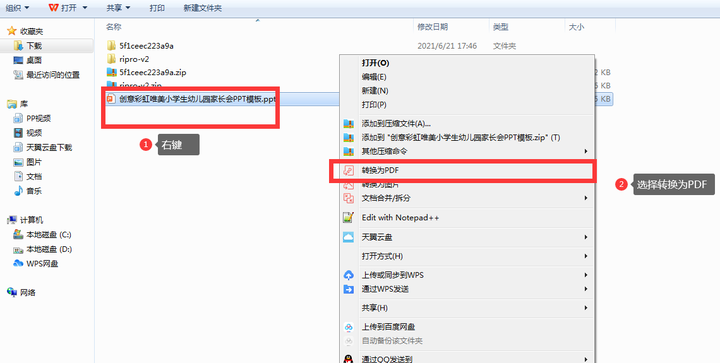Viewport: 720px width, 363px height.
Task: Open 天翼云盘下载 library
Action: pos(49,147)
